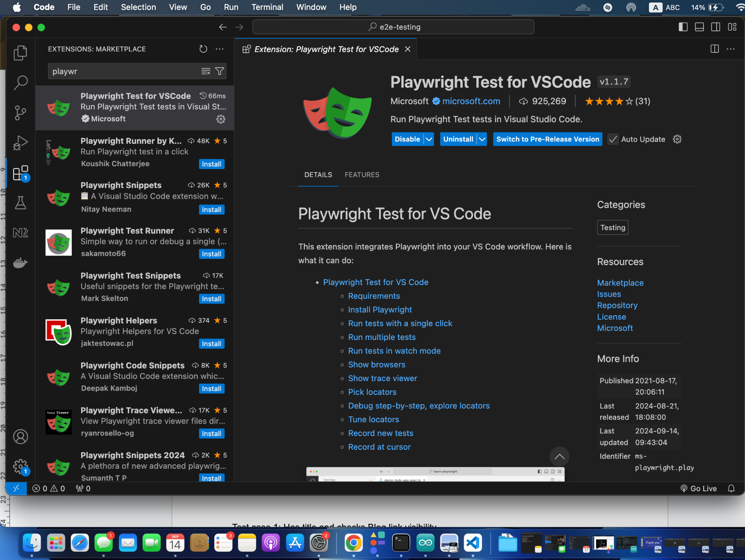
Task: Switch to the FEATURES tab
Action: [x=362, y=175]
